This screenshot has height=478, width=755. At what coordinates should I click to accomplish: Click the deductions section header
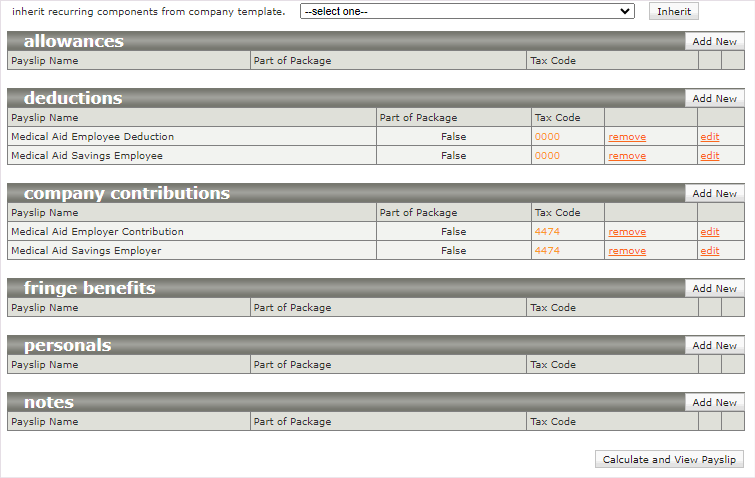click(73, 98)
